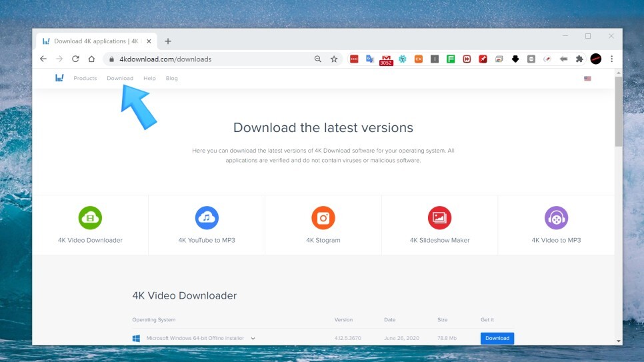
Task: Click the blue Download button
Action: coord(497,338)
